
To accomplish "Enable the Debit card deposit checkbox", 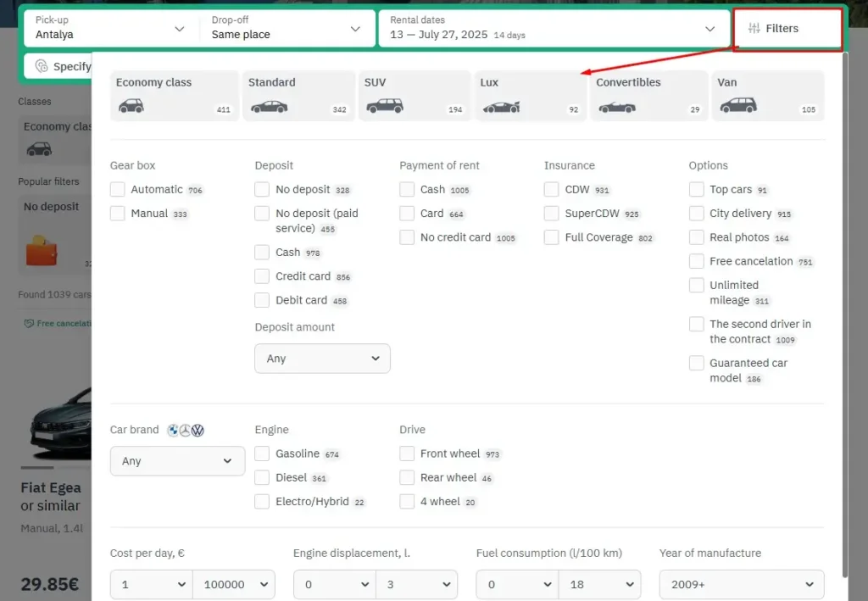I will [x=262, y=300].
